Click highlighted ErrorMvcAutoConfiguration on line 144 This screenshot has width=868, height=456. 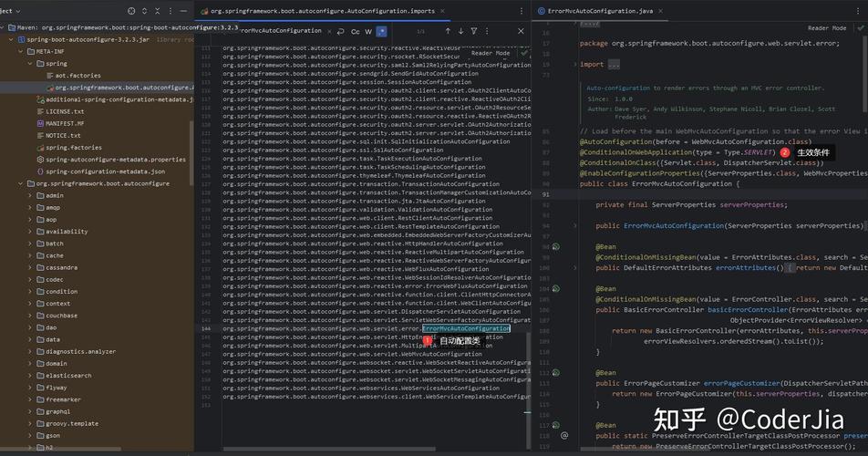[x=466, y=328]
